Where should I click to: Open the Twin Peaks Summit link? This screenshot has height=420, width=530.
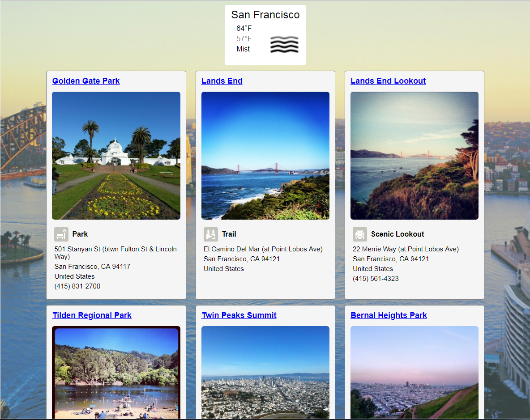click(239, 315)
